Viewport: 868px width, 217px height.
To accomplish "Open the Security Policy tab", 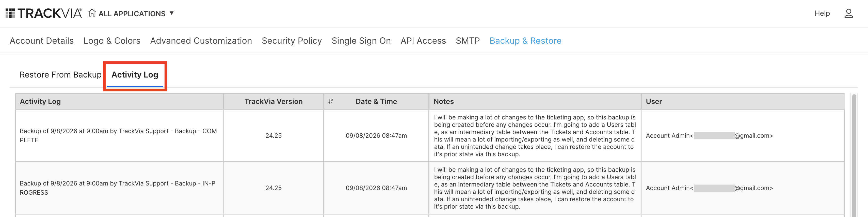I will coord(292,41).
